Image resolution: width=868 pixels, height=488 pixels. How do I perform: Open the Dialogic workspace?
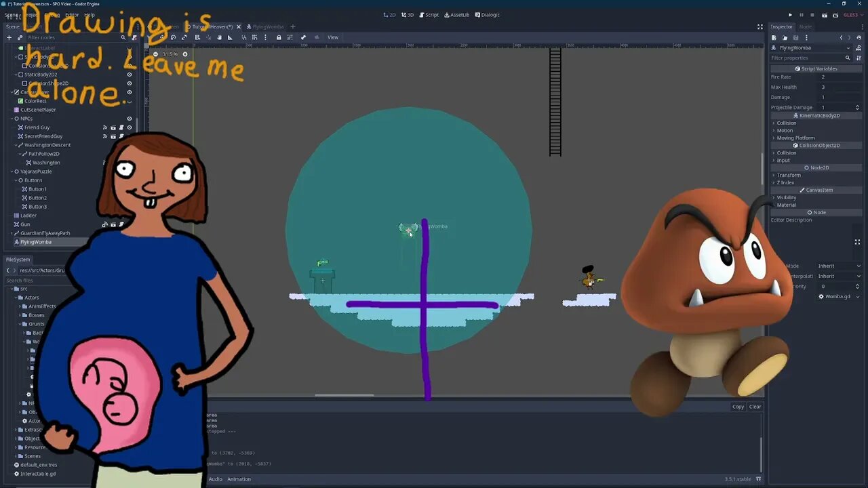pos(488,14)
